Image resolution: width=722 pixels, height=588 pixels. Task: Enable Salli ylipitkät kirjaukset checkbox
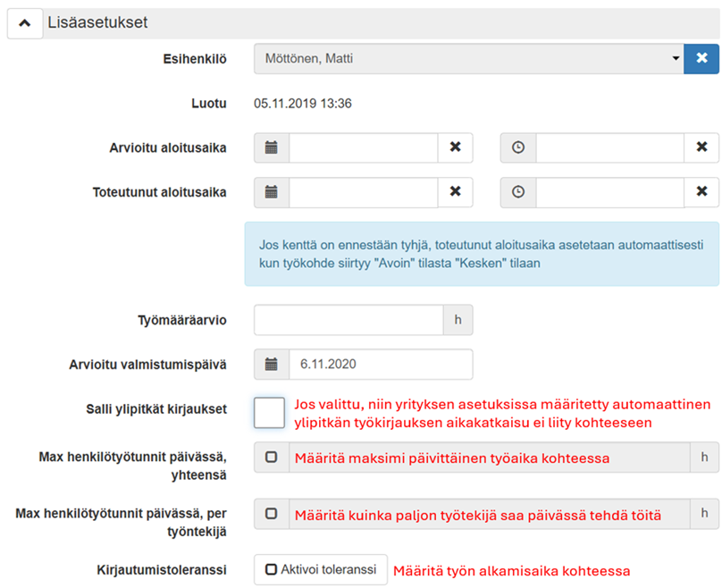(269, 413)
